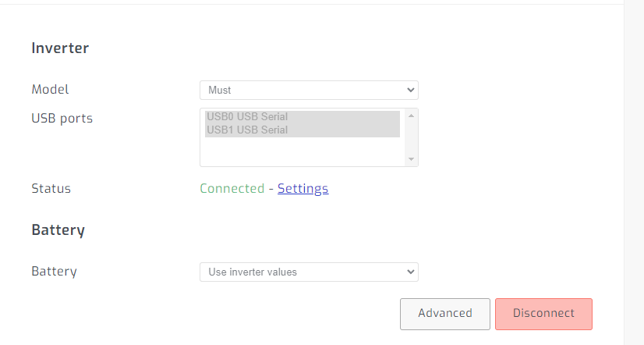The height and width of the screenshot is (345, 644).
Task: Click the Battery label beside the dropdown
Action: (x=54, y=272)
